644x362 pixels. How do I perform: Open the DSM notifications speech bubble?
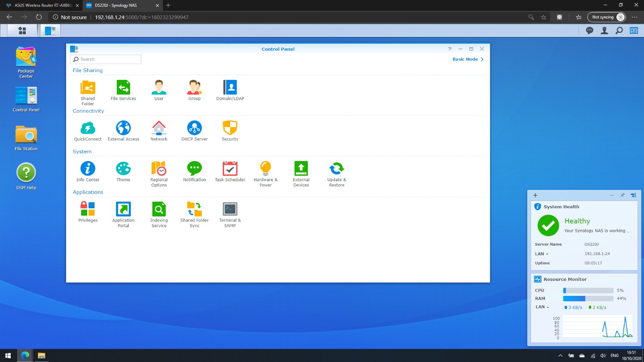[x=589, y=30]
